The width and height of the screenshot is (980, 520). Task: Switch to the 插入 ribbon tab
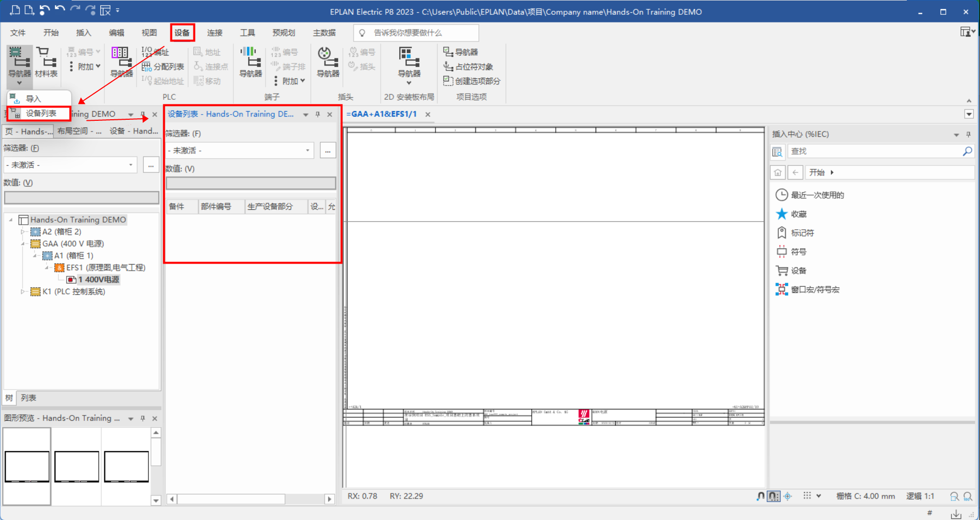point(83,33)
